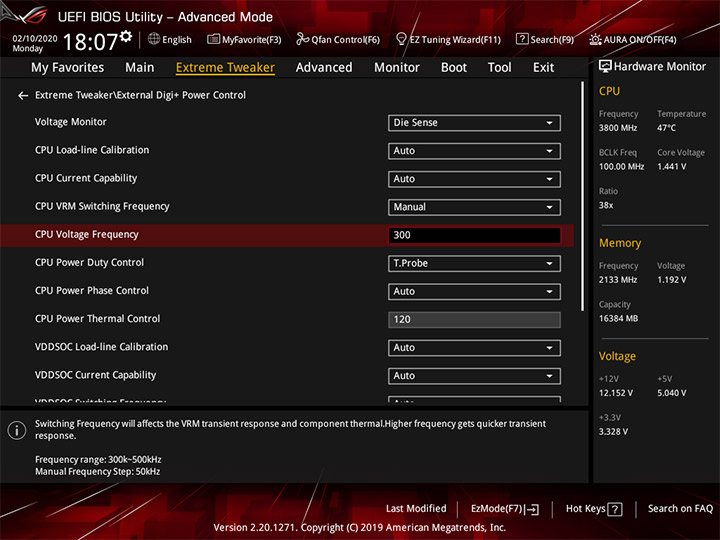Click the CPU temperature value 47°C

(666, 128)
